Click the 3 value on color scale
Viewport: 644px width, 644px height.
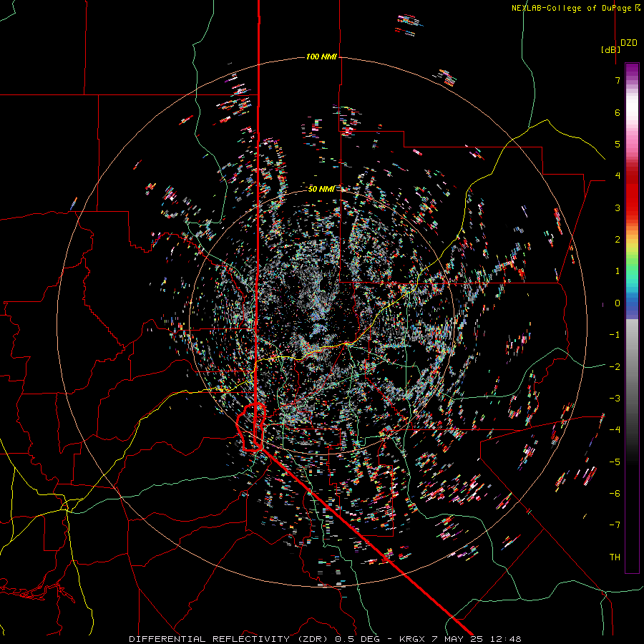pyautogui.click(x=618, y=208)
